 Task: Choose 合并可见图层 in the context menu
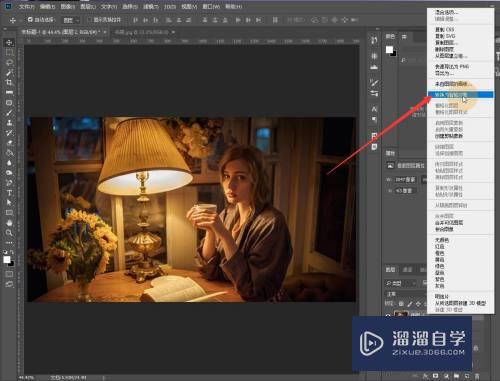449,223
